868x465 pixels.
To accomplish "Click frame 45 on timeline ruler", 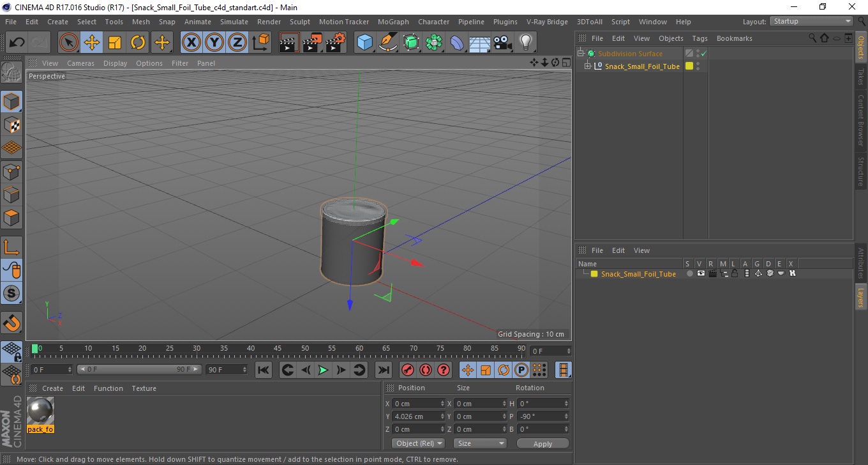I will [x=278, y=349].
